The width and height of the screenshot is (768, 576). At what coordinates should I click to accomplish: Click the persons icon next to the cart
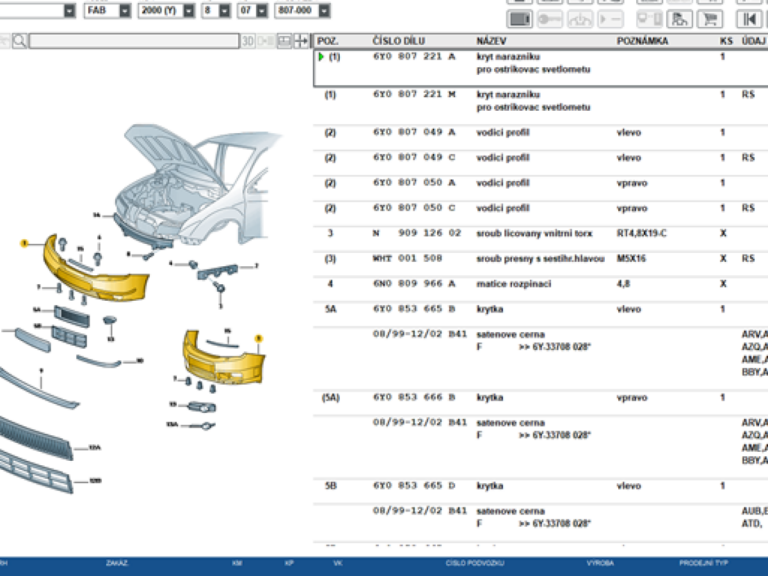(680, 19)
